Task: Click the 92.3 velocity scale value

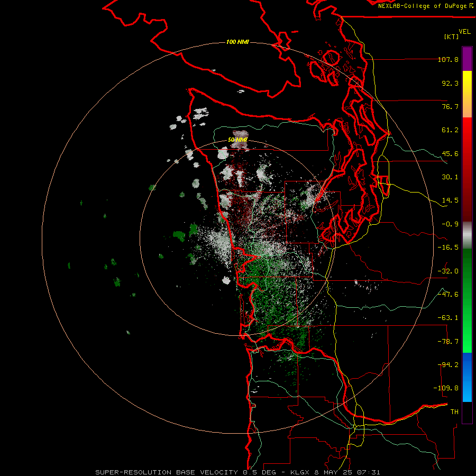Action: (x=450, y=83)
